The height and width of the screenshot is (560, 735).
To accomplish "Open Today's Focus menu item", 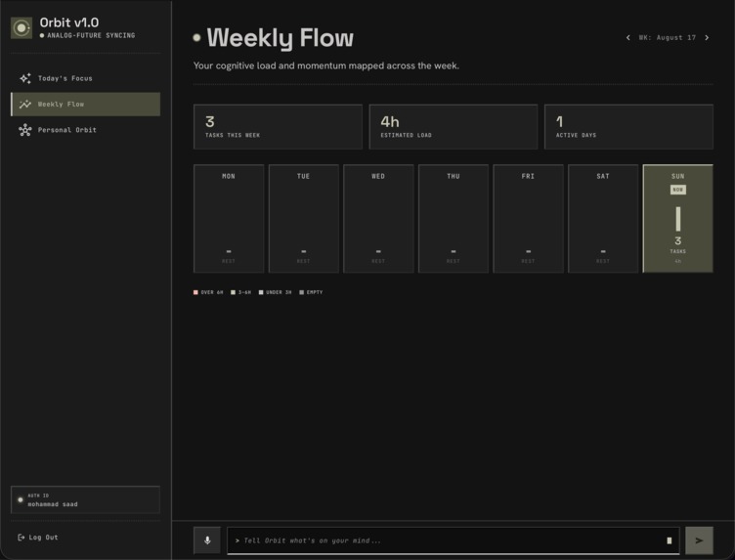I will [x=85, y=78].
